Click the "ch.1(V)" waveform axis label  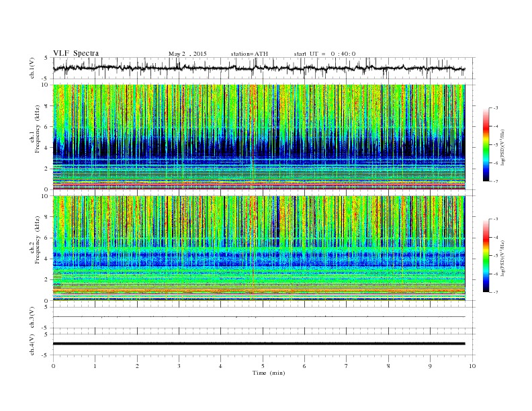(x=32, y=69)
